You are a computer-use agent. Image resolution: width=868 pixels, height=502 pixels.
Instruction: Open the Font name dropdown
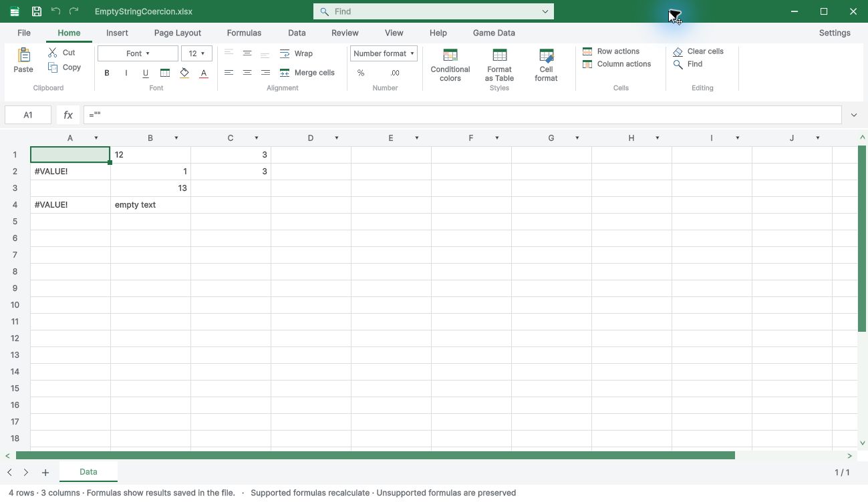pos(138,53)
